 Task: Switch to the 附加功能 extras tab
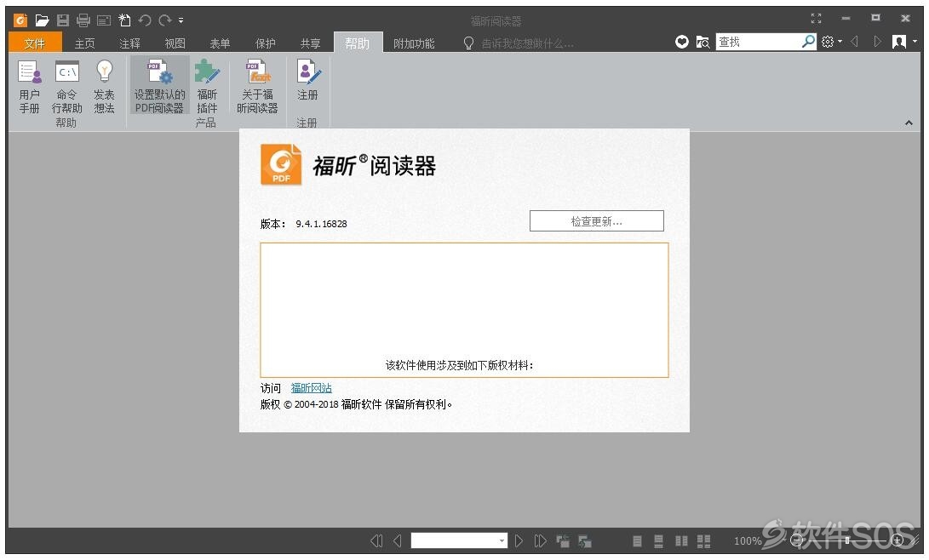414,43
